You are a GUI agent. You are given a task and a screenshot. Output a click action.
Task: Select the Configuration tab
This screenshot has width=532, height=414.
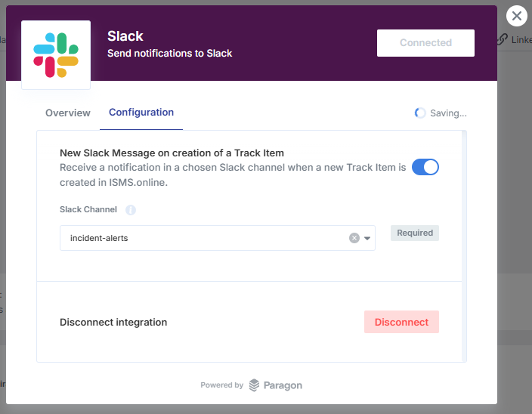[141, 113]
